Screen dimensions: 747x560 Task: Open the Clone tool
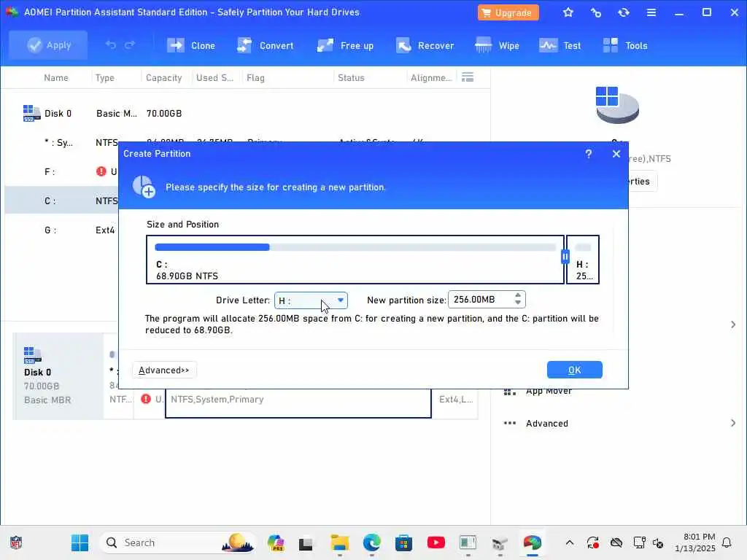[191, 46]
